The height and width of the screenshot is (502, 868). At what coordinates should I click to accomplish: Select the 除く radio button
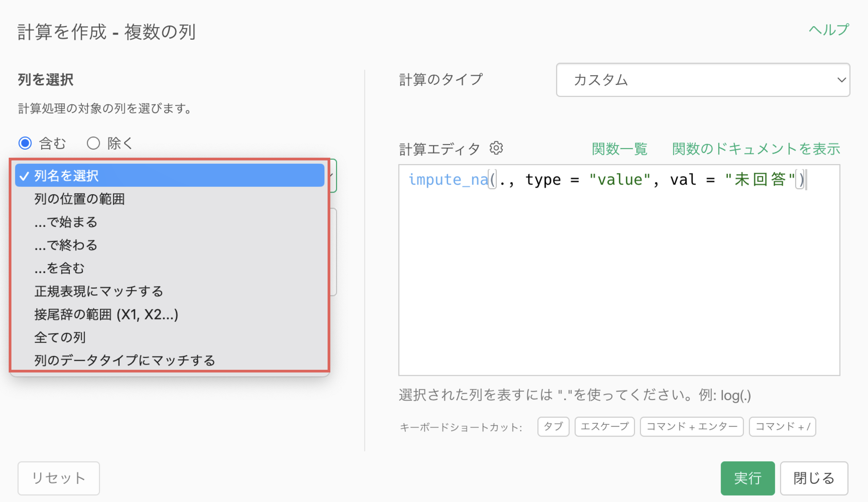click(93, 143)
